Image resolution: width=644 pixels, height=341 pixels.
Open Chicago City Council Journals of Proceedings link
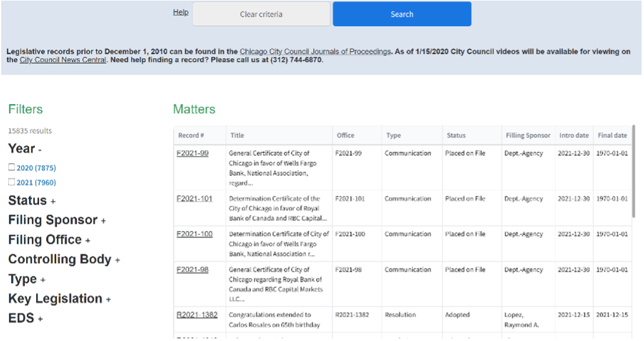(315, 51)
